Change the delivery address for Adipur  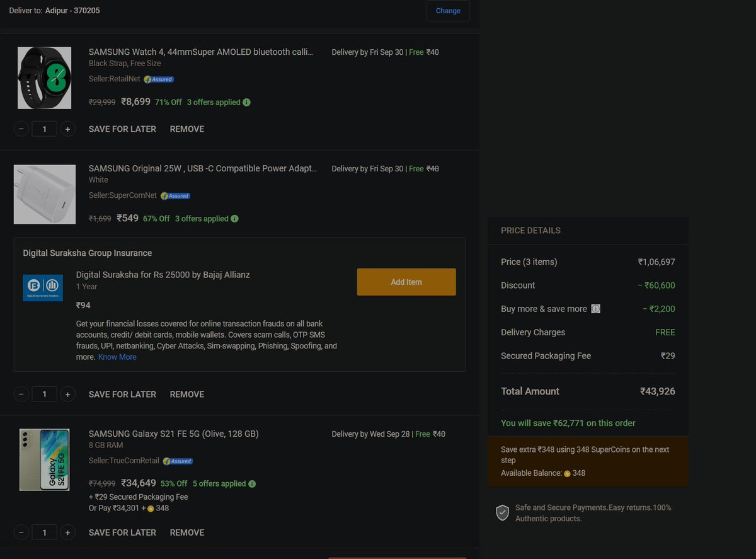point(448,11)
